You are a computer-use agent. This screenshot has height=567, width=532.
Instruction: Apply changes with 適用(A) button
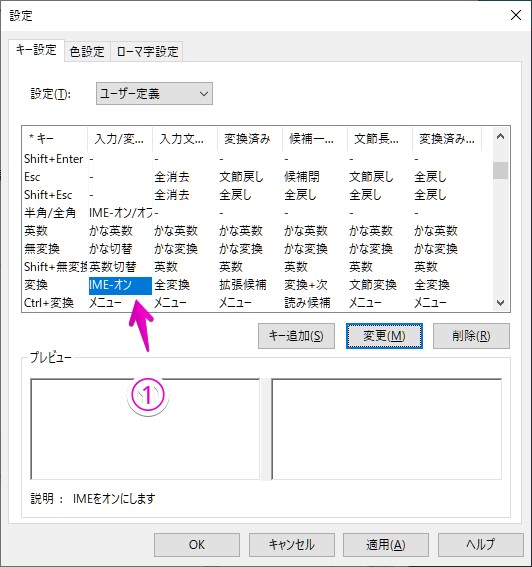point(386,545)
